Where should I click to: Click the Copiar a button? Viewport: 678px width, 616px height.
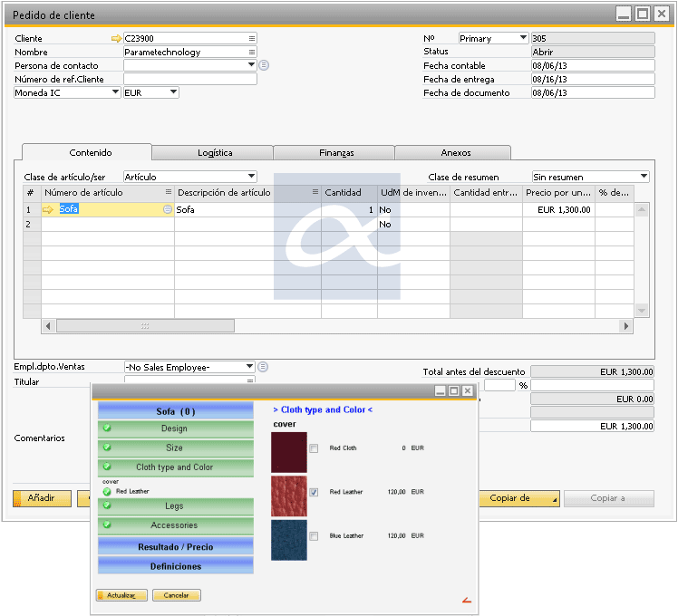[x=609, y=498]
